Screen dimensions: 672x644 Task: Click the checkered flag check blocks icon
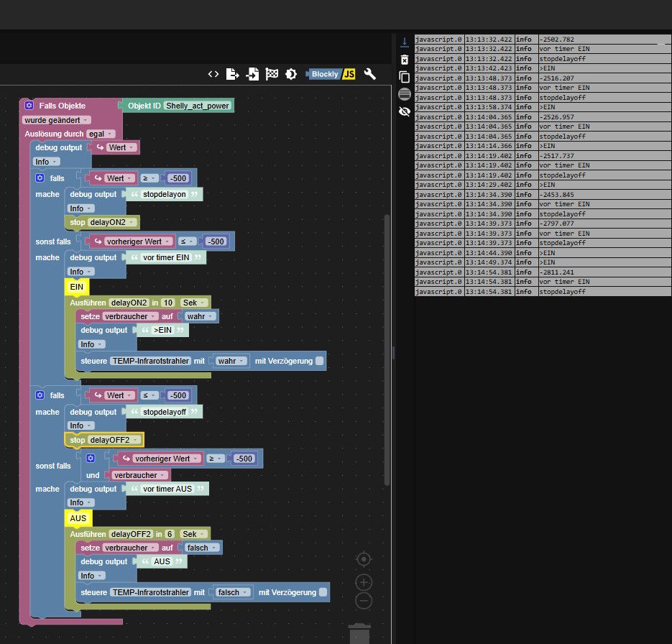coord(272,74)
